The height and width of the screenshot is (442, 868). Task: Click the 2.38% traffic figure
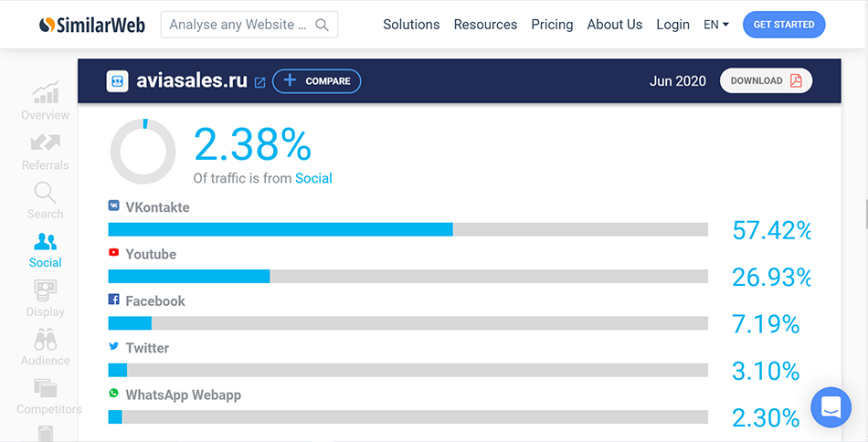click(x=252, y=145)
